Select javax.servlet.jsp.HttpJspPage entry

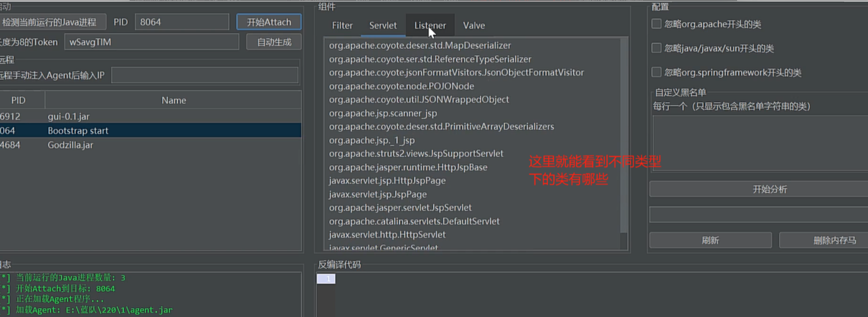coord(387,180)
